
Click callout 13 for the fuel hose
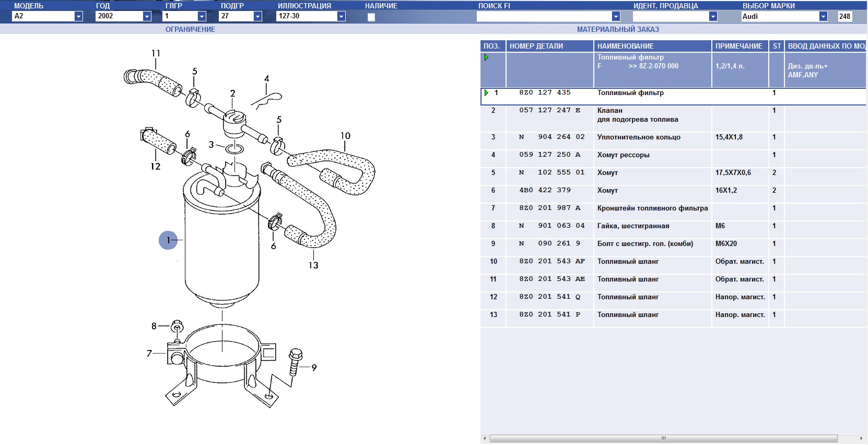pyautogui.click(x=313, y=265)
